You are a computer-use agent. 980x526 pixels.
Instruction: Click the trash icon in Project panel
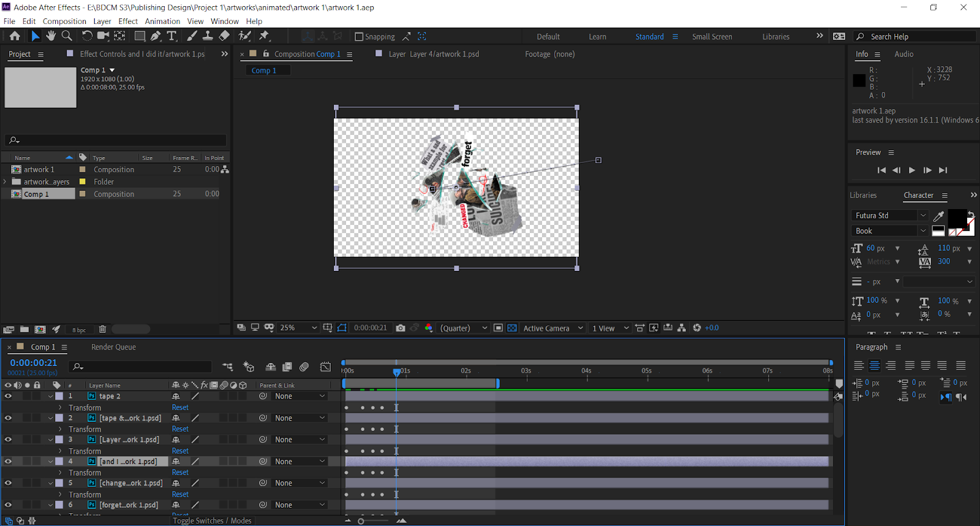(102, 329)
